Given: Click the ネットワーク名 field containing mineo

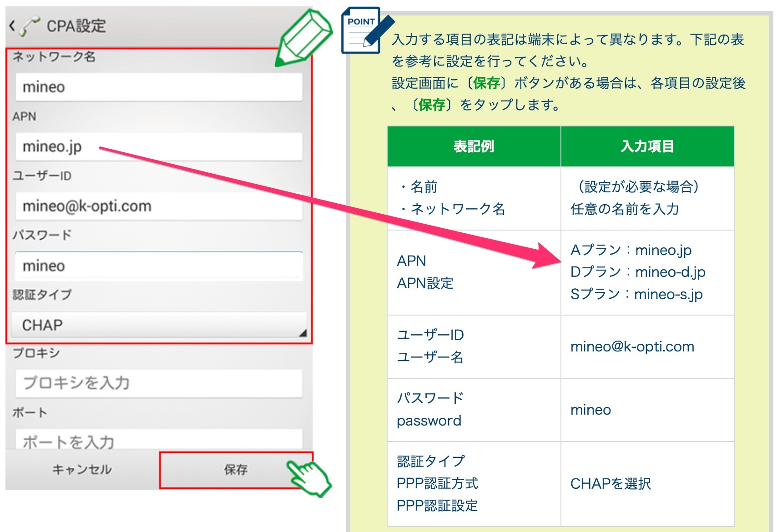Looking at the screenshot, I should coord(158,87).
